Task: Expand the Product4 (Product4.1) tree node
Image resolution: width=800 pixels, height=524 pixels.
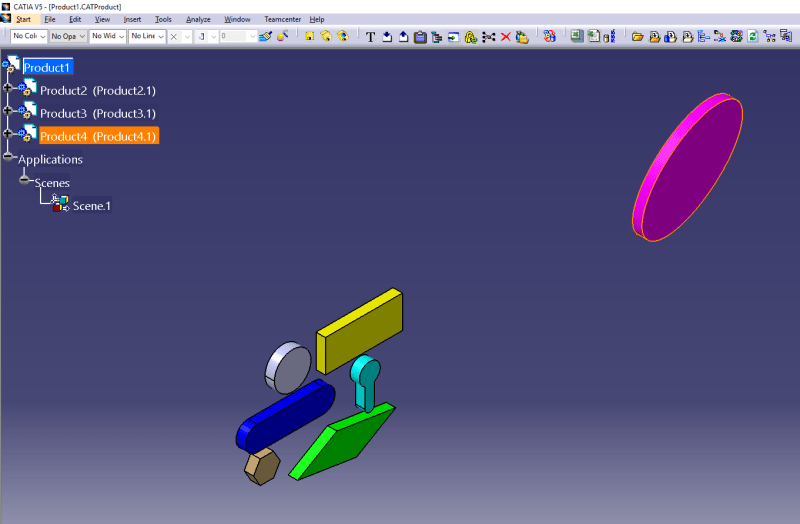Action: coord(7,134)
